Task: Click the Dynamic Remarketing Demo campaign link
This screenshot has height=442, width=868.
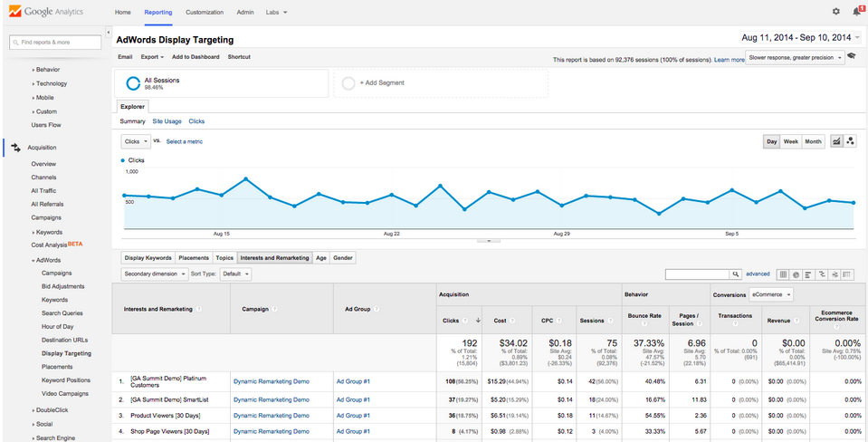Action: pos(271,381)
